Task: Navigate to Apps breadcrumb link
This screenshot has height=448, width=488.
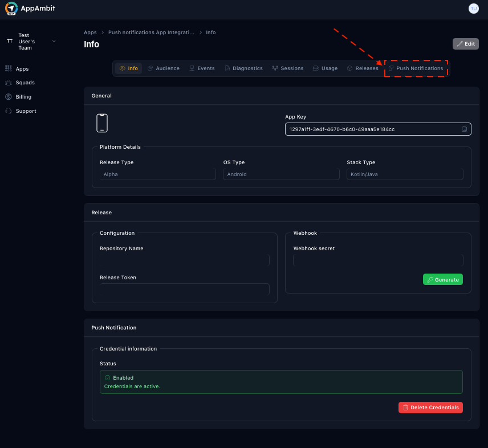Action: point(90,32)
